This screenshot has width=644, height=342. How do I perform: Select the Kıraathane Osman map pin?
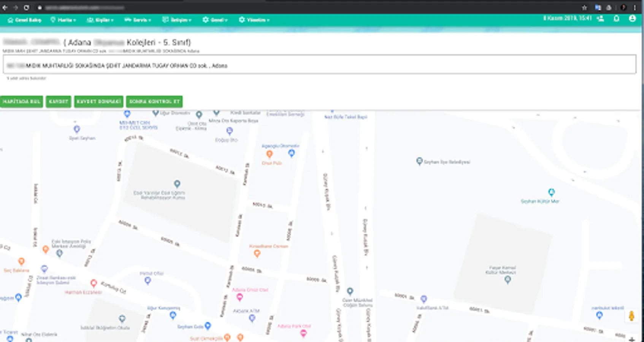[257, 253]
